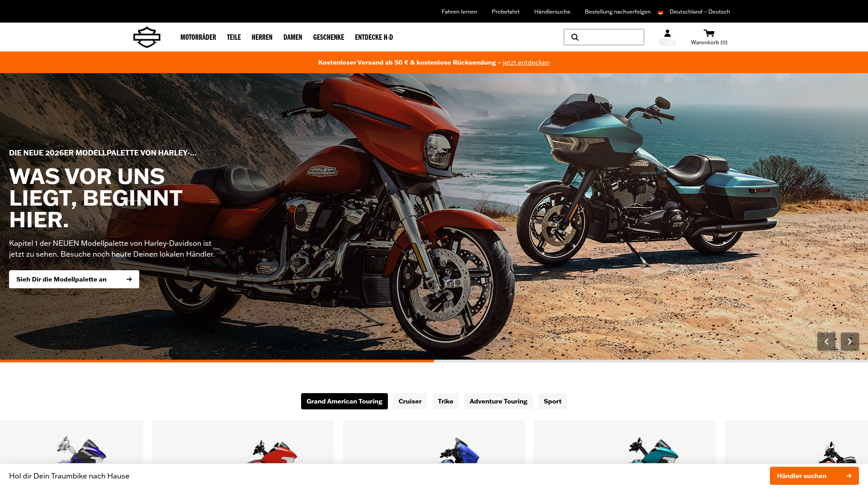Select the Grand American Touring tab
868x488 pixels.
coord(344,401)
